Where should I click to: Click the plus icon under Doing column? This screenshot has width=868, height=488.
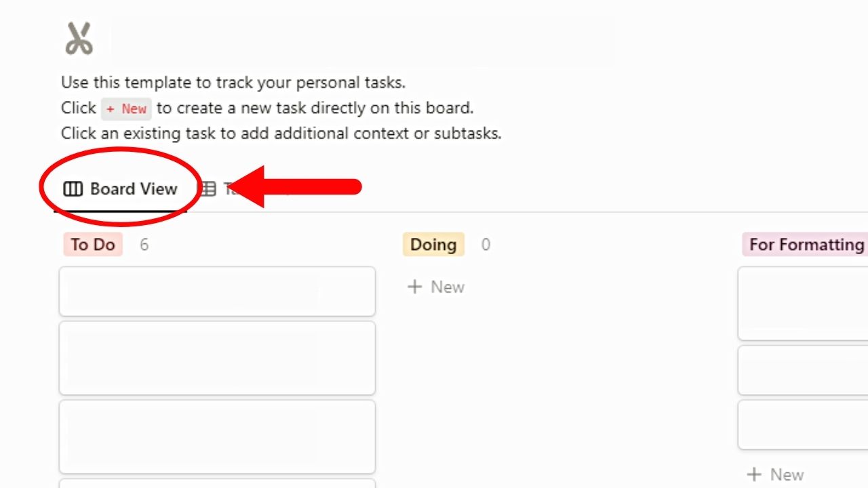pyautogui.click(x=415, y=287)
